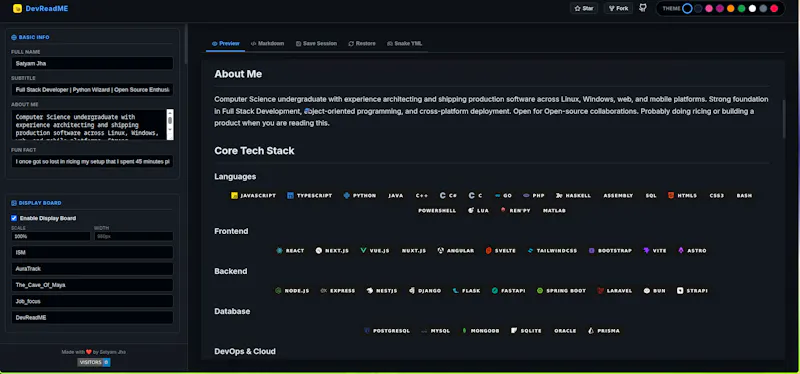The image size is (800, 374).
Task: Click the DevReadME logo icon
Action: click(17, 8)
